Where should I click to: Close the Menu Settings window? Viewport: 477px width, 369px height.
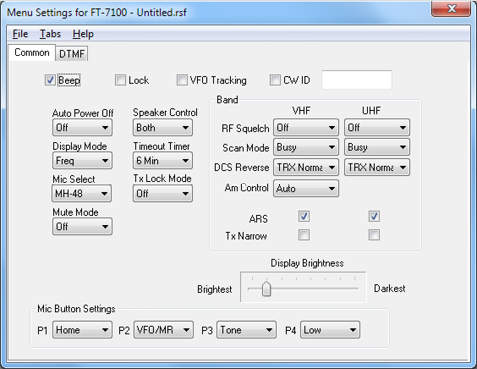(451, 8)
